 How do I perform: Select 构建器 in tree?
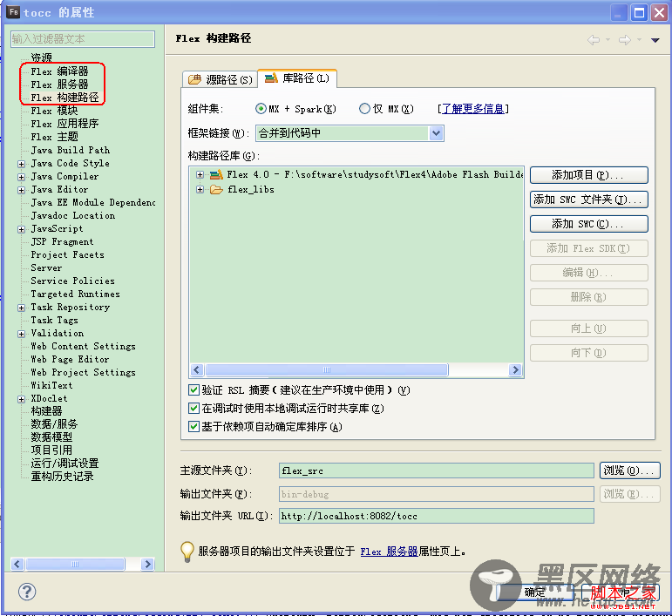pyautogui.click(x=46, y=411)
